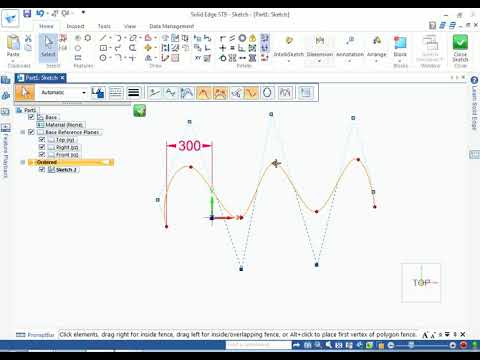This screenshot has width=480, height=360.
Task: Open the Data Management ribbon tab
Action: tap(172, 26)
